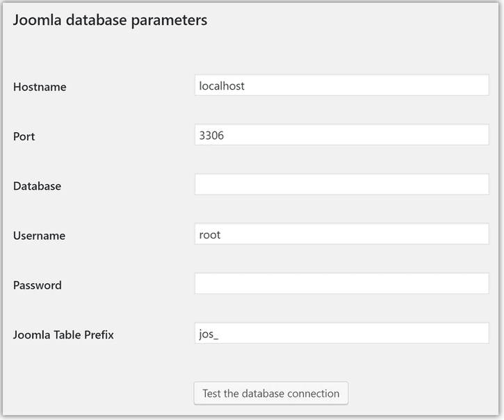
Task: Click the Port label text
Action: [x=24, y=136]
